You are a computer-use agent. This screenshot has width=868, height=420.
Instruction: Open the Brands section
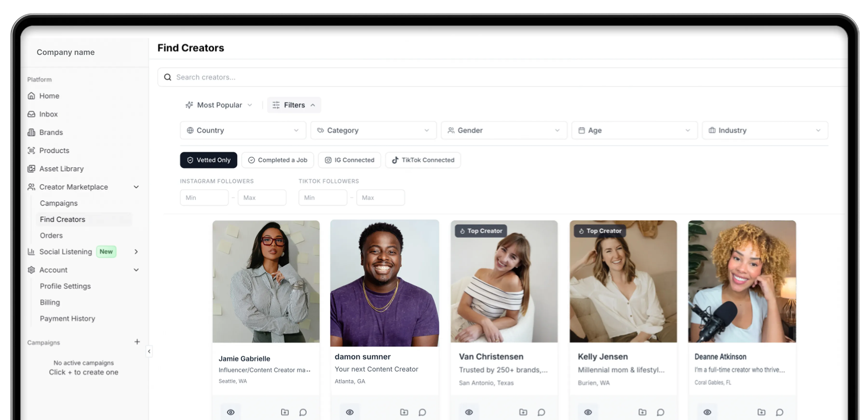click(51, 132)
